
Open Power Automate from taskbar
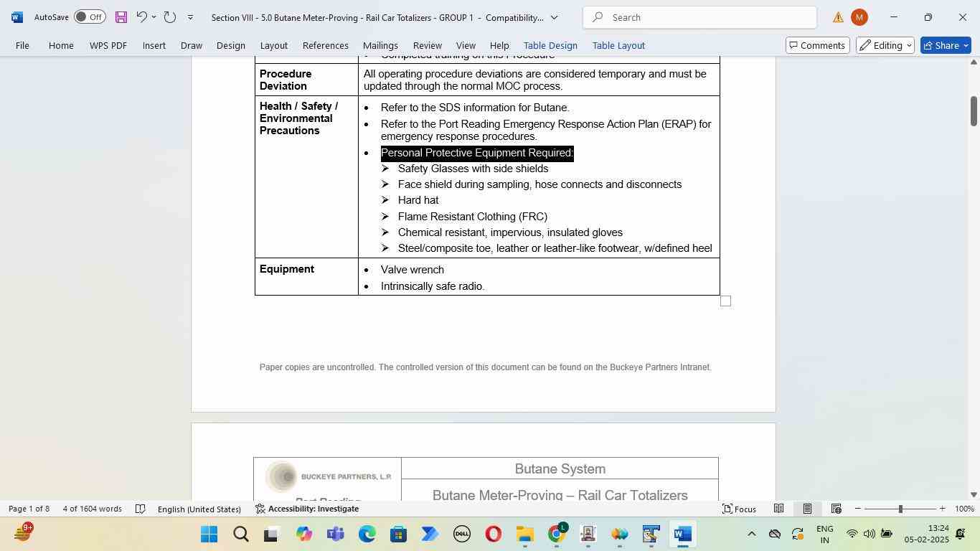click(430, 534)
